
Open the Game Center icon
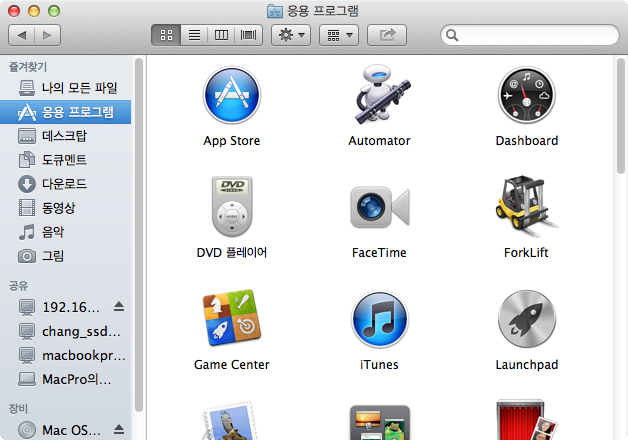tap(231, 318)
